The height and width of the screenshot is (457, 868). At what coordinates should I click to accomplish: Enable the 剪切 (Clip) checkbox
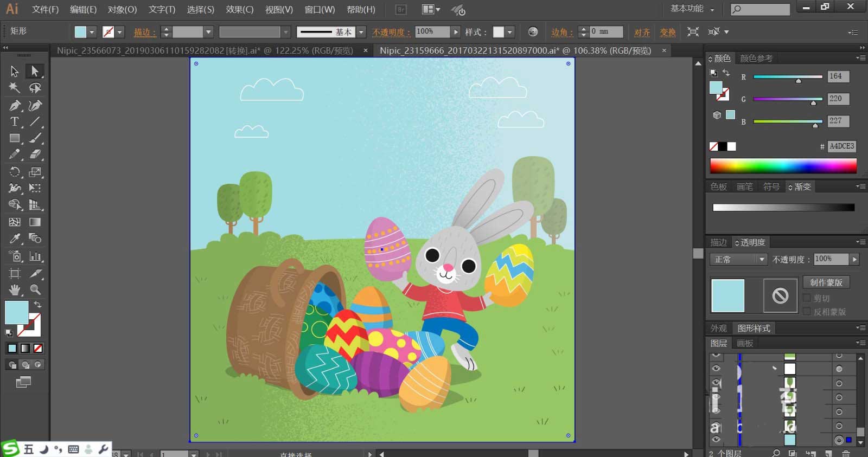[x=807, y=298]
